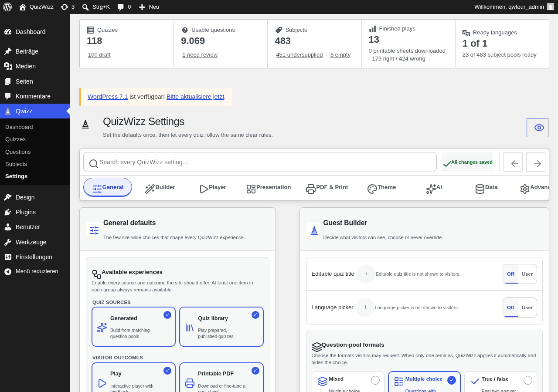558x392 pixels.
Task: Click the Willkommen, qwtour_admin account text
Action: (509, 7)
